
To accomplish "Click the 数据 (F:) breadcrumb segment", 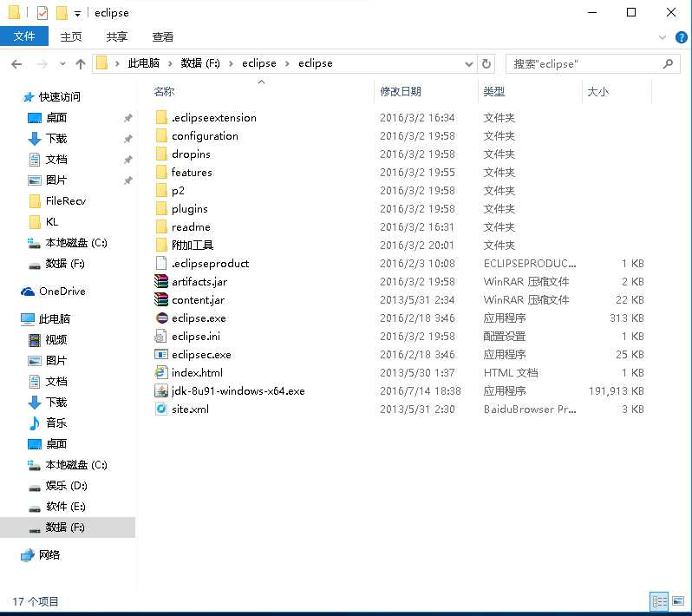I will point(200,63).
